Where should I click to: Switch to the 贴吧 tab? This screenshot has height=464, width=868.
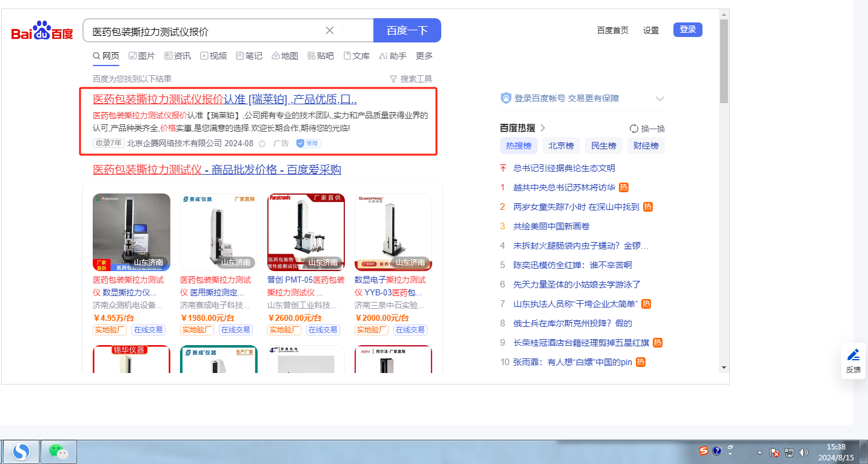coord(321,56)
